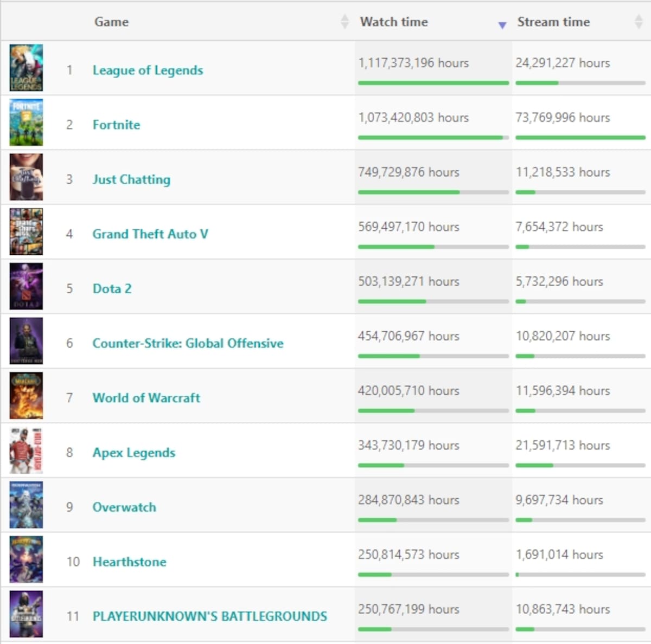
Task: Open the Dota 2 link
Action: (x=112, y=288)
